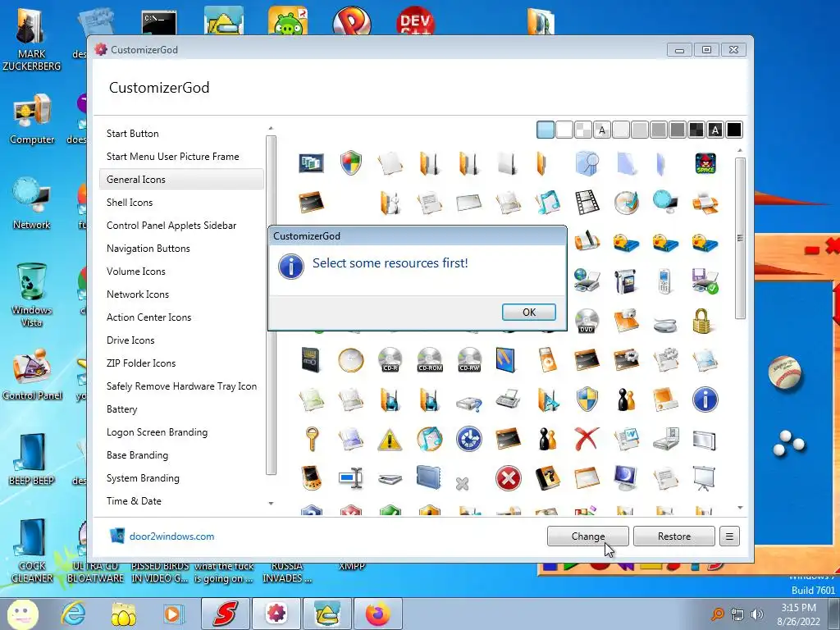Screen dimensions: 840x630
Task: Select the yellow warning triangle icon
Action: tap(390, 440)
